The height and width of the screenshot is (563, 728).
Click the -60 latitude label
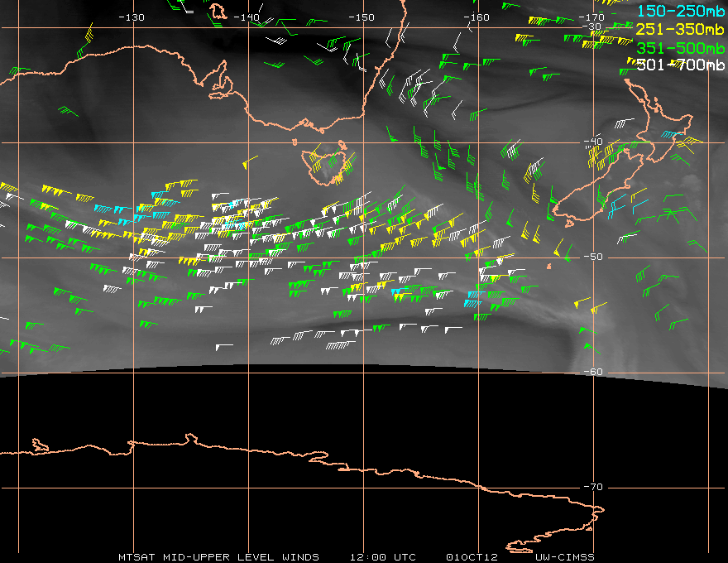pyautogui.click(x=593, y=372)
